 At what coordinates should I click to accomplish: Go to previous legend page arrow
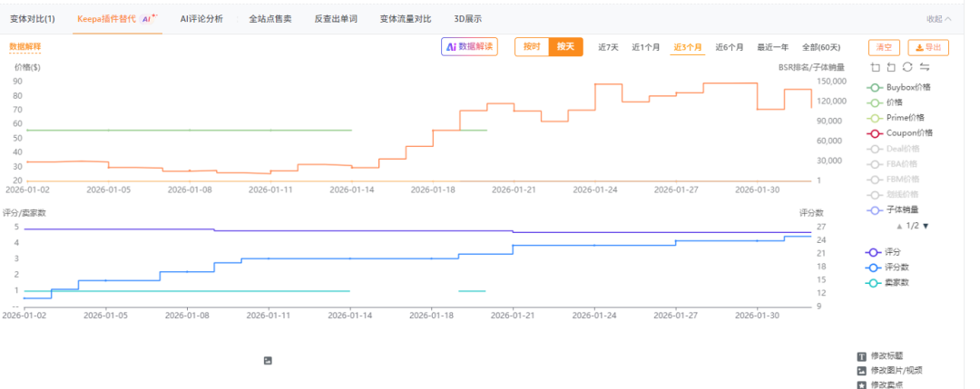coord(899,226)
